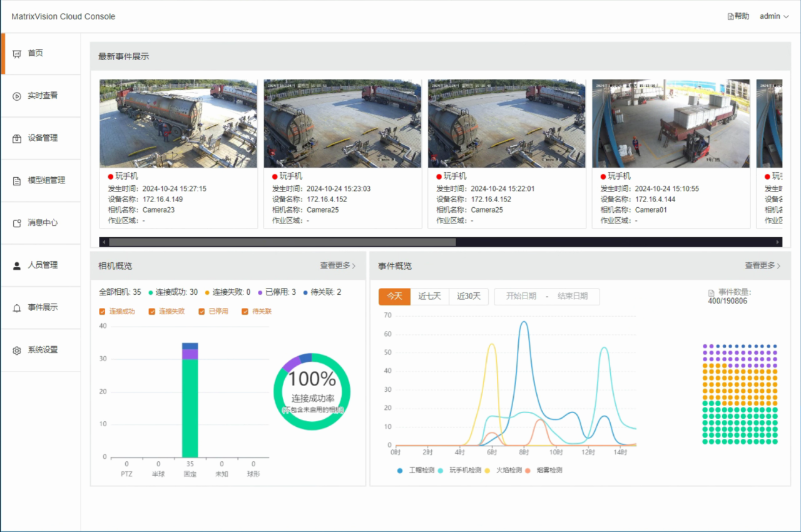
Task: Click the 人员管理 person icon
Action: [17, 265]
